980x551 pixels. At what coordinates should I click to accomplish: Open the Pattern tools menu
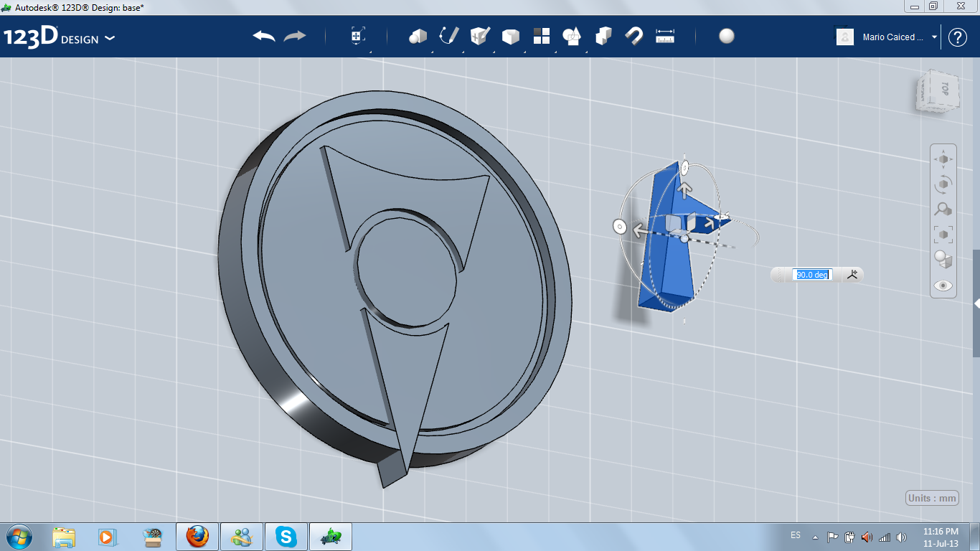pos(542,36)
